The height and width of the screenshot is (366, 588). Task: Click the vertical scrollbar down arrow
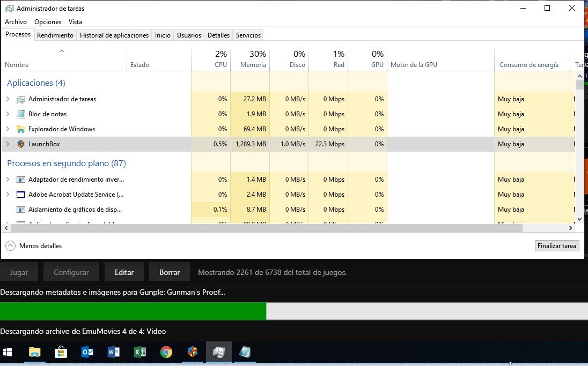579,219
